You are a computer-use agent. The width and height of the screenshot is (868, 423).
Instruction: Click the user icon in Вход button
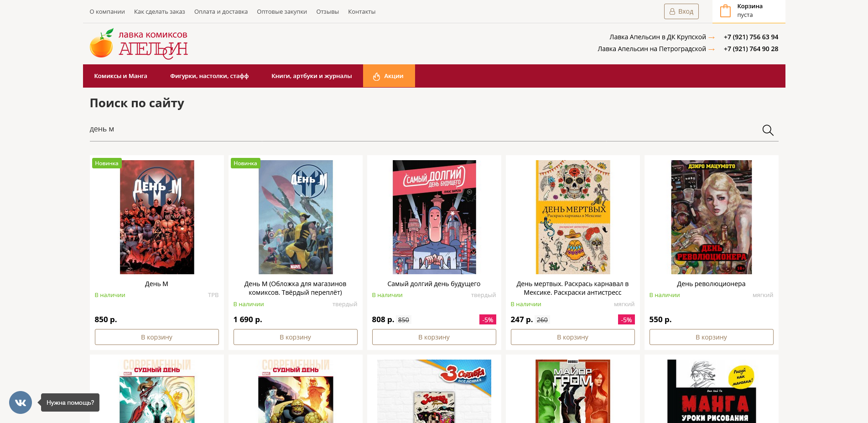[672, 11]
